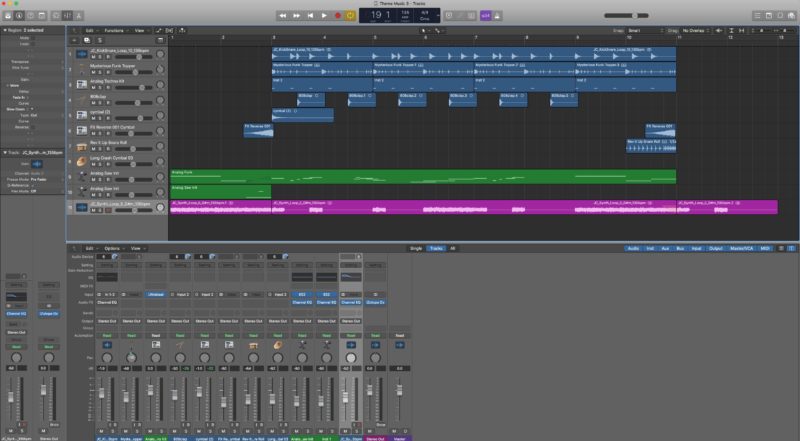Adjust the JC_KickSnare_Loop track volume slider
This screenshot has width=800, height=441.
pyautogui.click(x=133, y=57)
